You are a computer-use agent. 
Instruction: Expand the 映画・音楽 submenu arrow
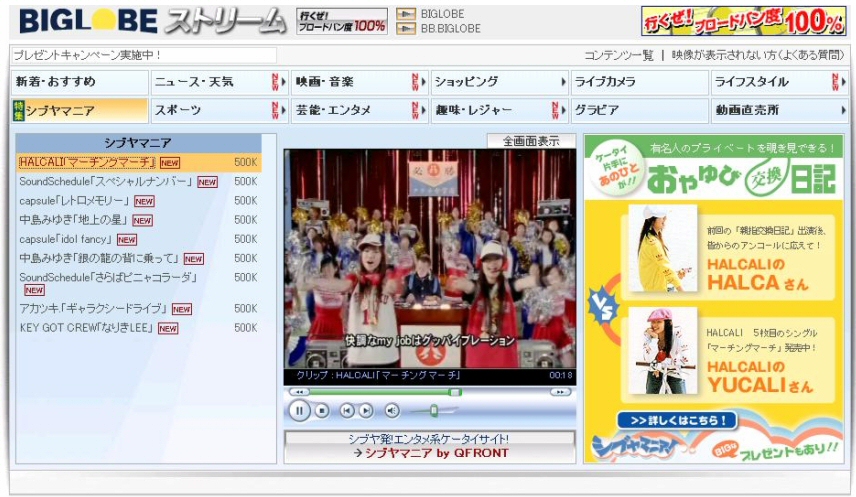click(x=423, y=82)
